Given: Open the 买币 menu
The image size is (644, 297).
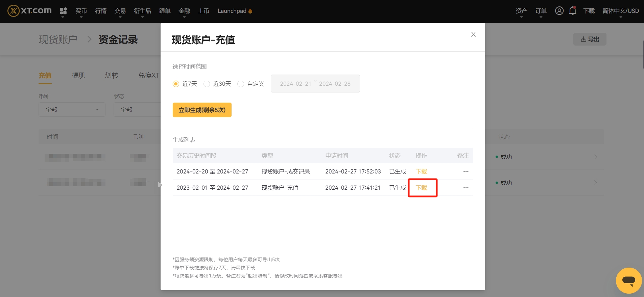Looking at the screenshot, I should point(81,11).
